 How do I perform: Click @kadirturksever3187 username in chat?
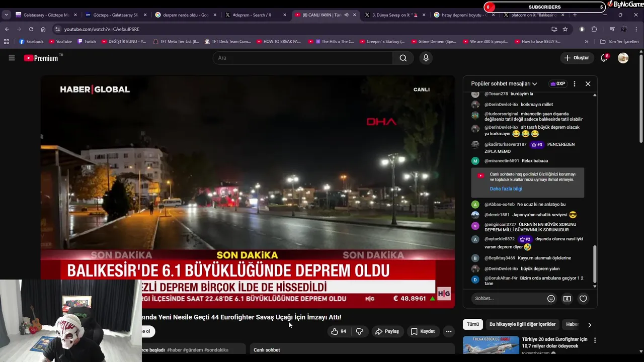pos(505,145)
